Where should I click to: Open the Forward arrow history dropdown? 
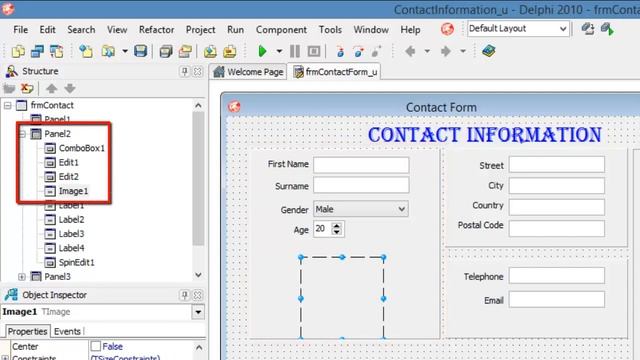[x=463, y=51]
